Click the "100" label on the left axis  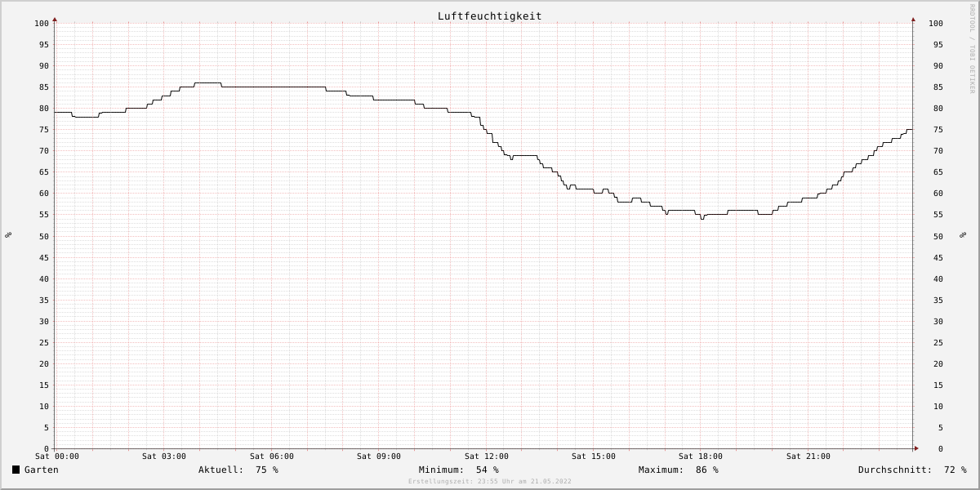tap(42, 24)
